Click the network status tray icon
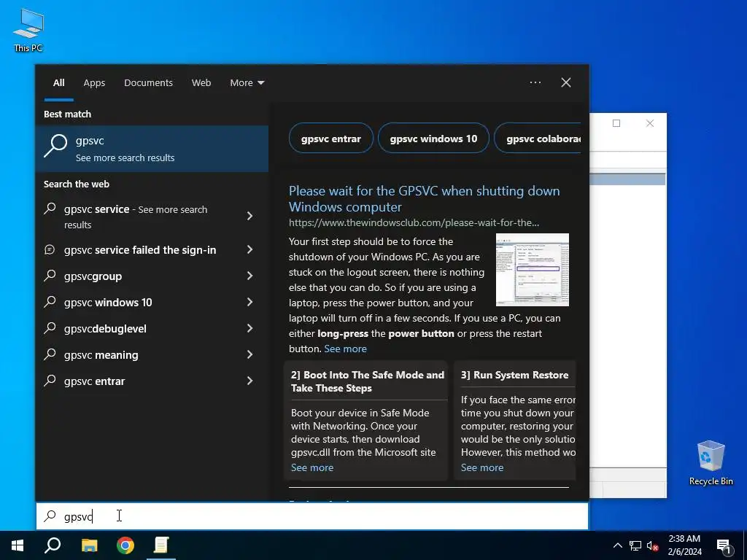747x560 pixels. [635, 545]
